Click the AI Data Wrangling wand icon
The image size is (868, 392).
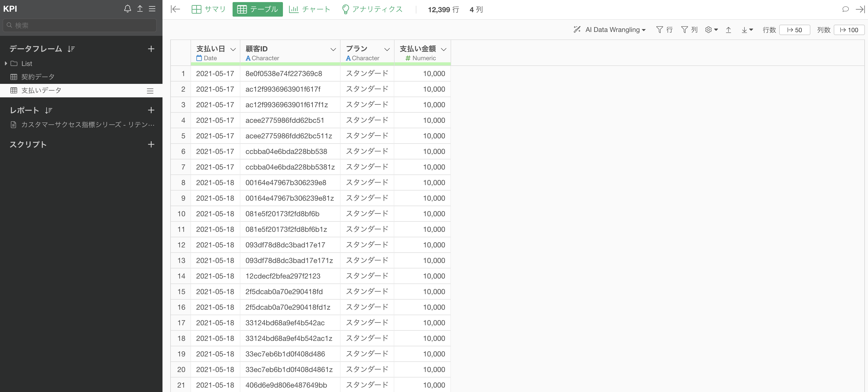click(577, 30)
